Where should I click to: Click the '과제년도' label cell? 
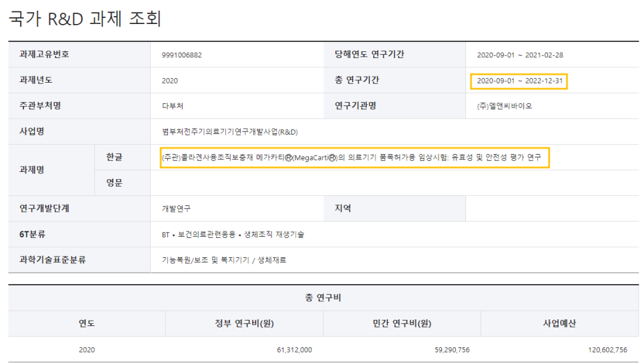(79, 80)
